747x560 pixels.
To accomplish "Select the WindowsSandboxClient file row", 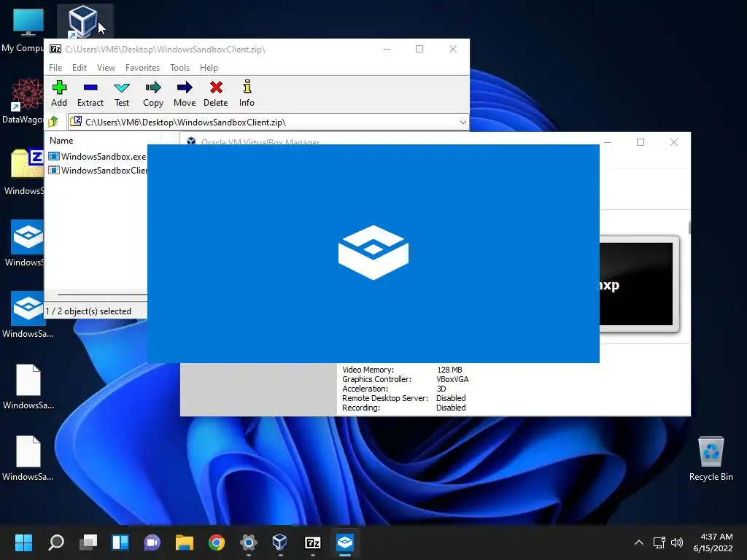I will (98, 170).
